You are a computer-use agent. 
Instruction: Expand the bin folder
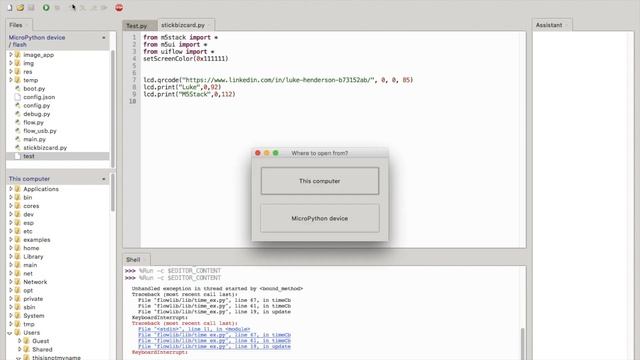(11, 197)
